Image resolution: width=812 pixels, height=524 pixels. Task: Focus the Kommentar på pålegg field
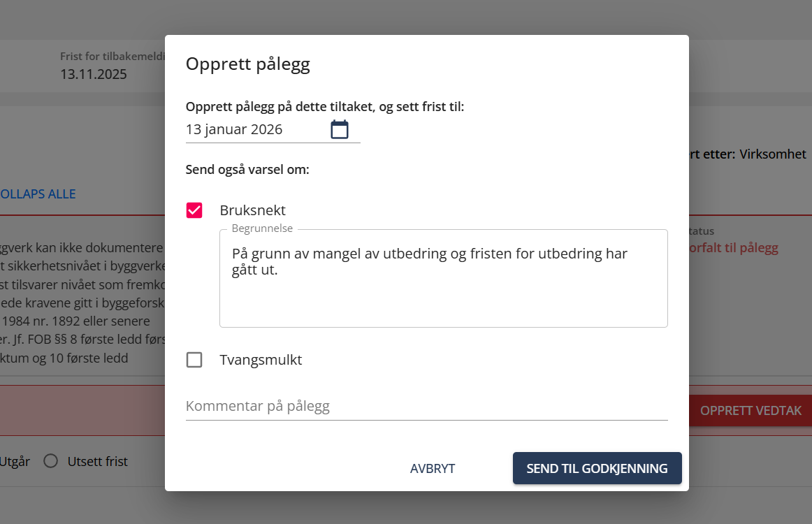pos(427,406)
